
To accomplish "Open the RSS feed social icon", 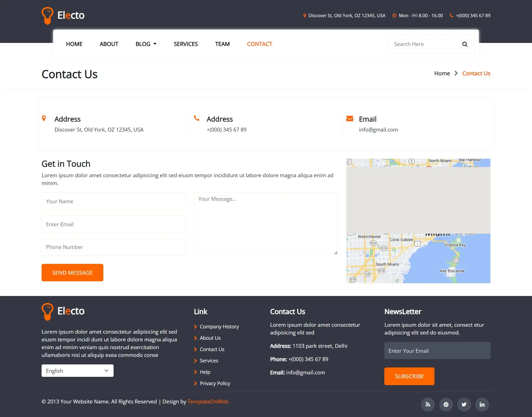I will (428, 405).
